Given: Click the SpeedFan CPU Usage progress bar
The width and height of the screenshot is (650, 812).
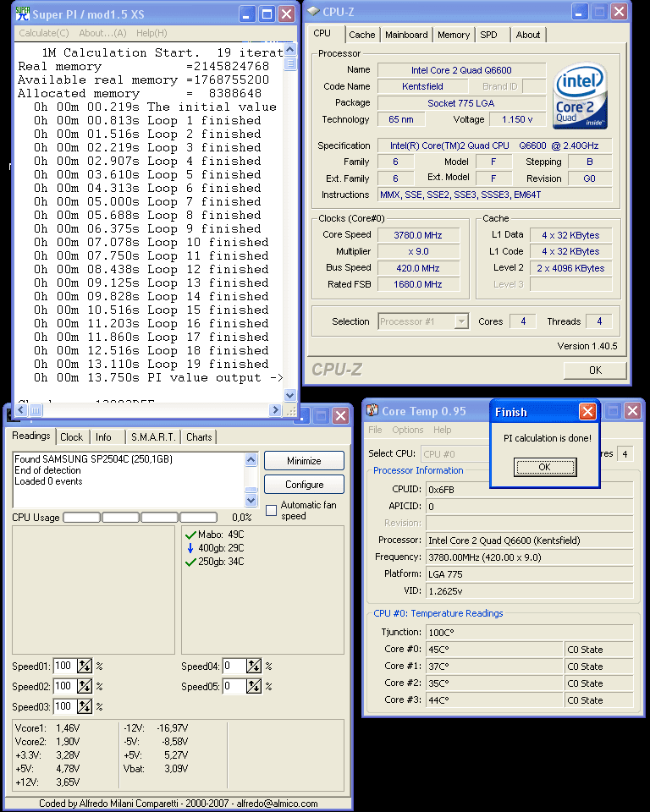Looking at the screenshot, I should 140,518.
